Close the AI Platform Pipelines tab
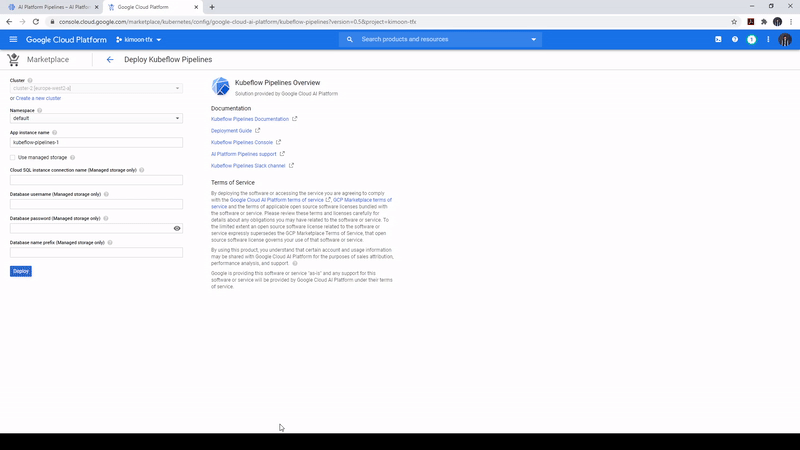Screen dimensions: 800x450 tap(96, 7)
